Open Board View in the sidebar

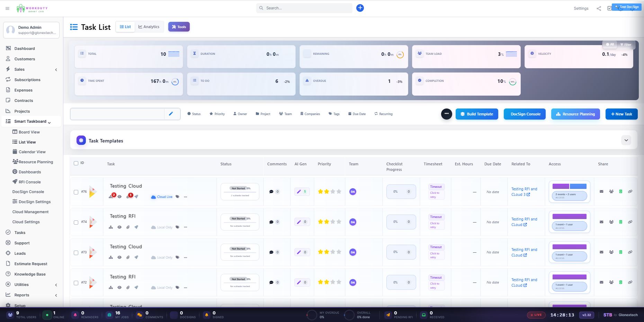coord(29,132)
